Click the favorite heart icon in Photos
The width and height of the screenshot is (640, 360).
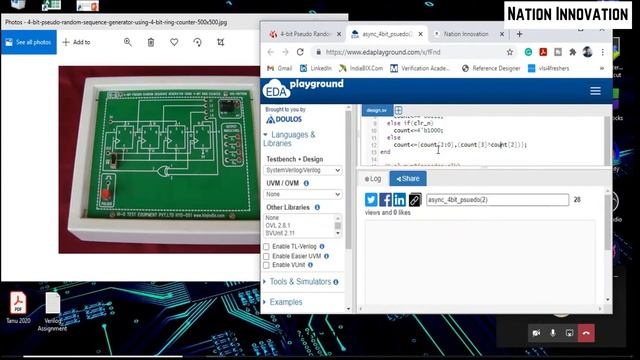(x=174, y=42)
